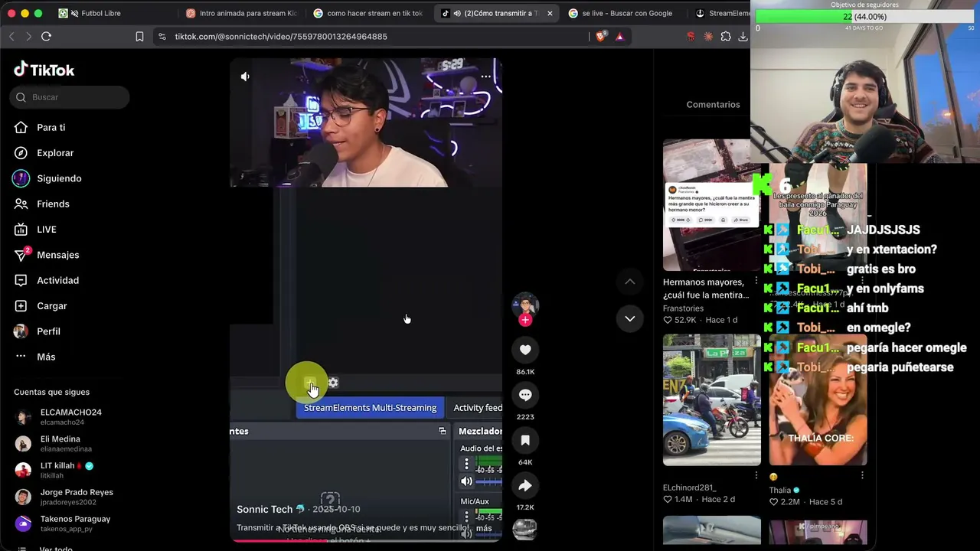Switch to the como hacer stream tab
This screenshot has width=980, height=551.
[x=369, y=13]
